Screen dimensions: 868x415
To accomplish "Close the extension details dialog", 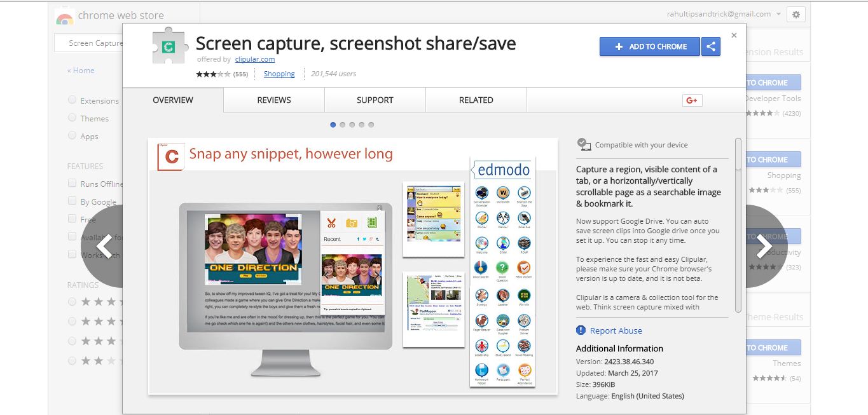I will (734, 36).
